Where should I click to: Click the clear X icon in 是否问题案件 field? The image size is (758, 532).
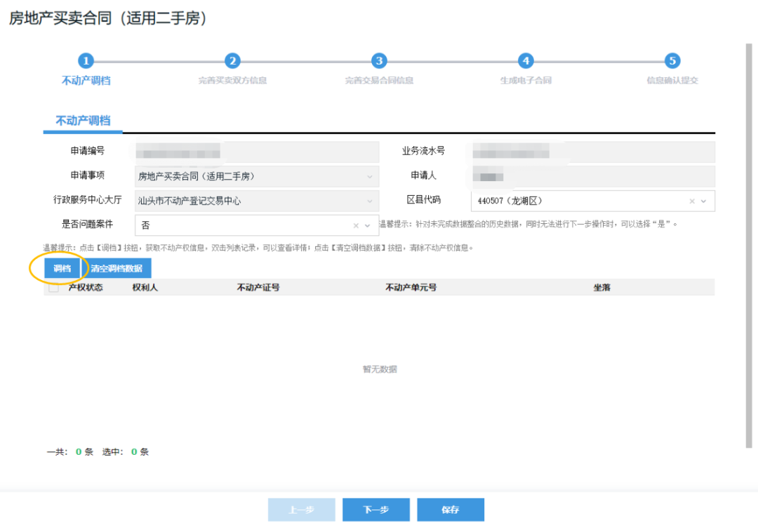tap(356, 225)
